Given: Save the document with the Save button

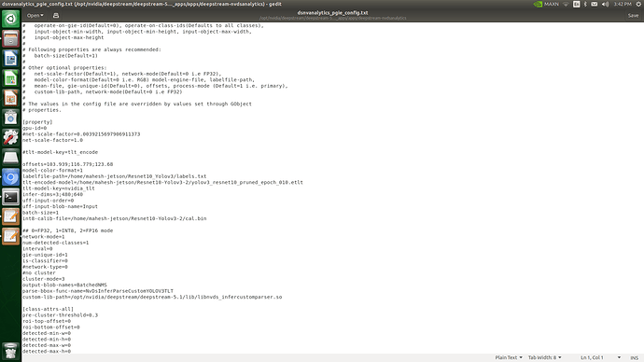Looking at the screenshot, I should pyautogui.click(x=633, y=16).
